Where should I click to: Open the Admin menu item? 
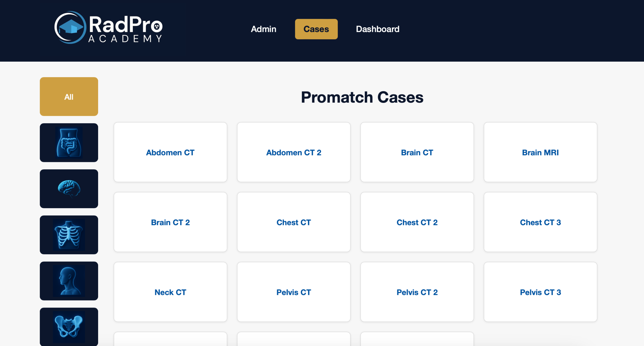tap(263, 29)
